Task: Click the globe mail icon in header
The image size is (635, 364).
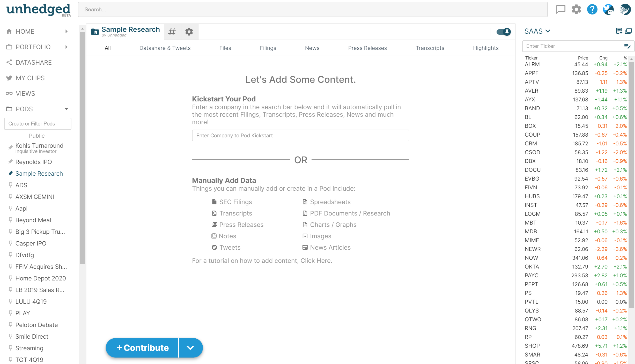Action: 608,9
